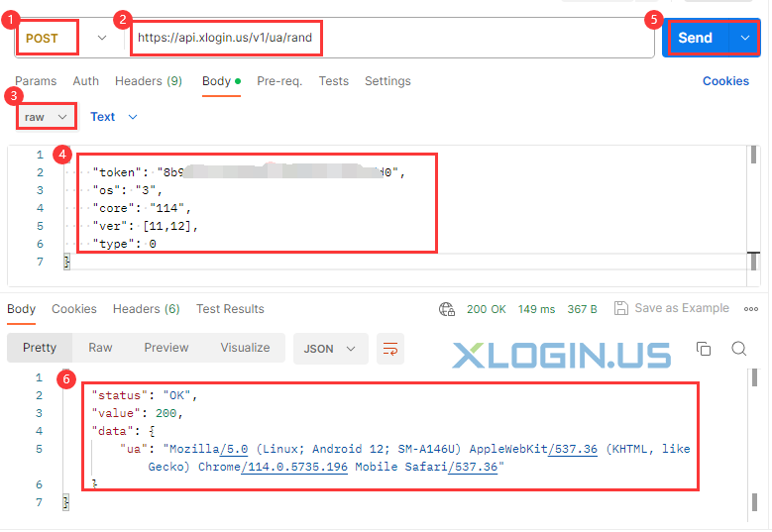Click the 367 B response size
Image resolution: width=772 pixels, height=532 pixels.
(x=582, y=309)
